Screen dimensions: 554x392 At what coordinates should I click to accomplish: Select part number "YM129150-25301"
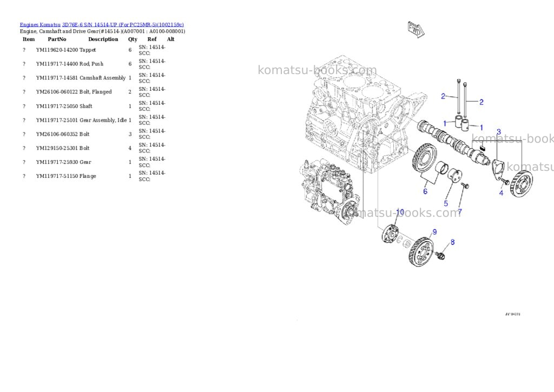point(57,148)
